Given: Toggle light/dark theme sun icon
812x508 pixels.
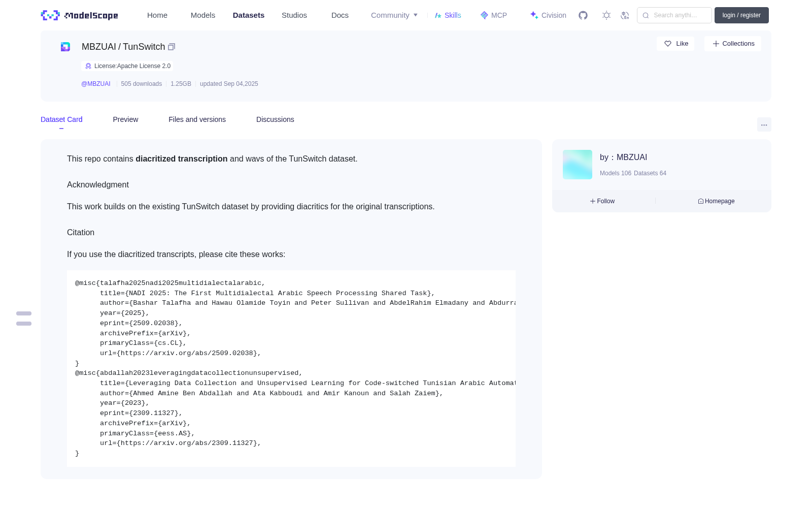Looking at the screenshot, I should pos(606,15).
